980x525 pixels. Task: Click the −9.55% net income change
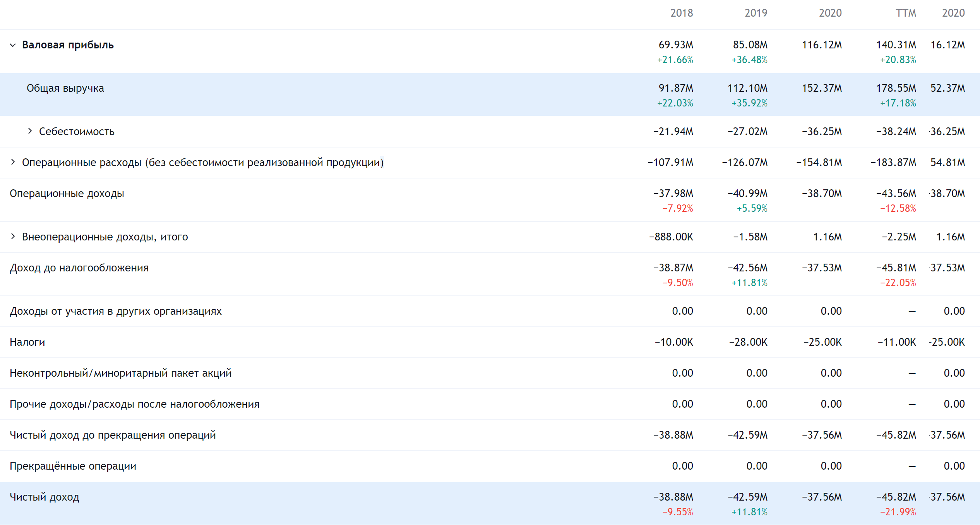point(678,512)
